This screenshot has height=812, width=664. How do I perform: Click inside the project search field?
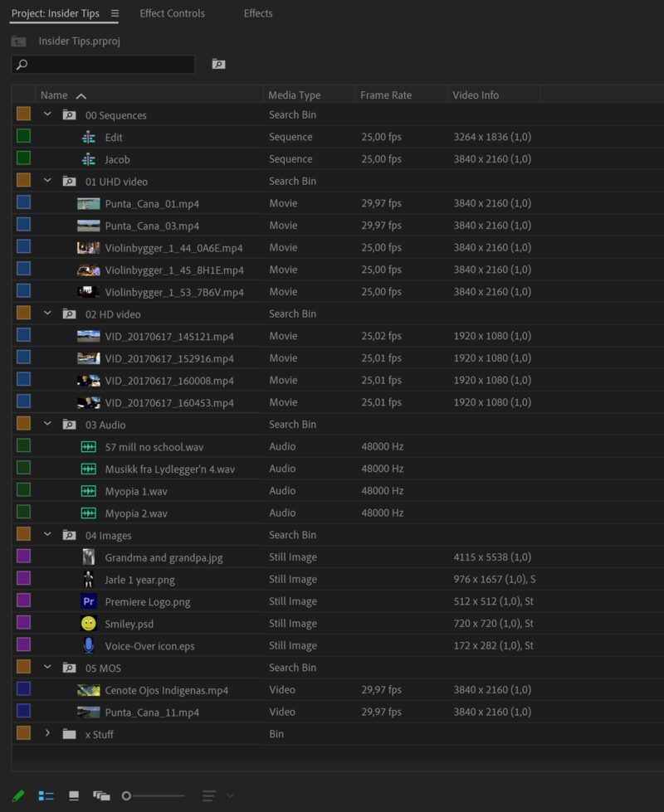(103, 64)
